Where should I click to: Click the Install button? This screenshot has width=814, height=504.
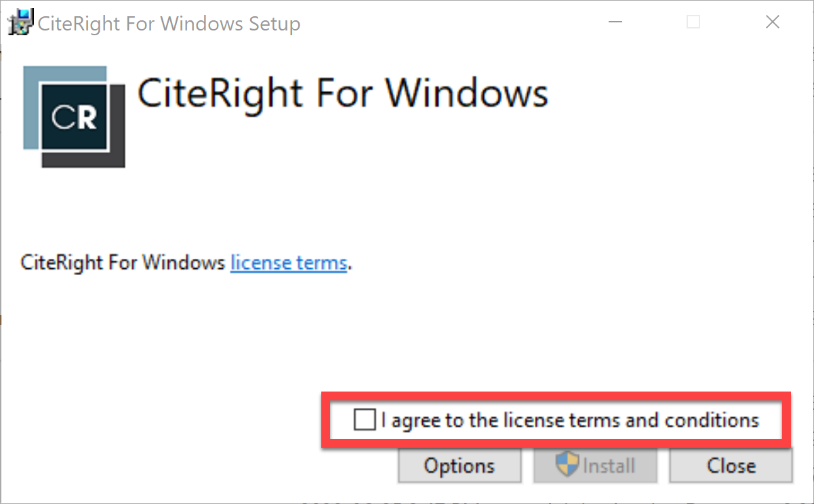[x=595, y=466]
